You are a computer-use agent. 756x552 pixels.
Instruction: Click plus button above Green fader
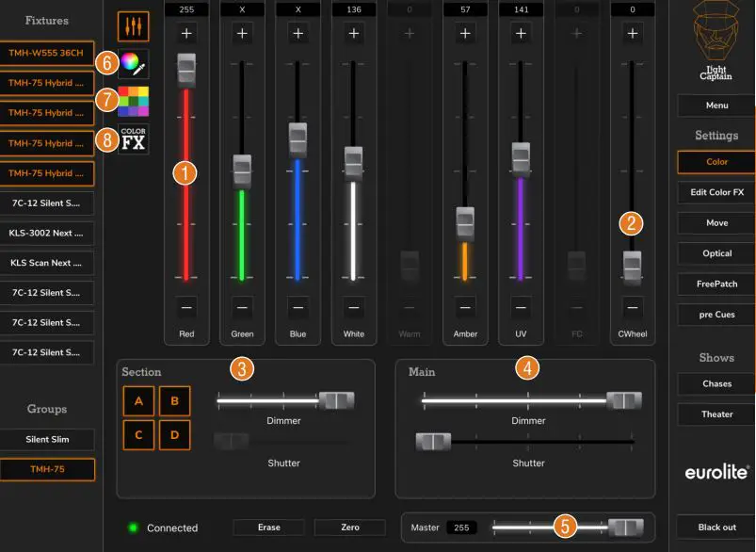(242, 33)
